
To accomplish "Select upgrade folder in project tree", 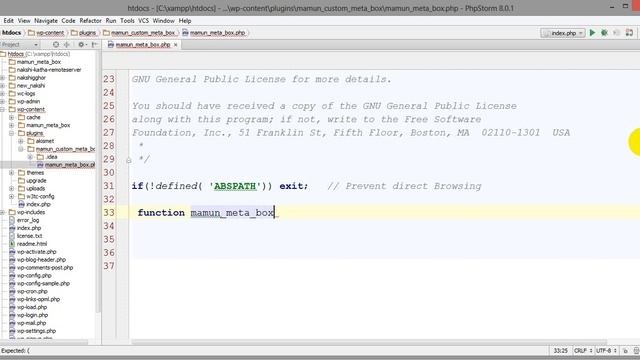I will [x=36, y=180].
